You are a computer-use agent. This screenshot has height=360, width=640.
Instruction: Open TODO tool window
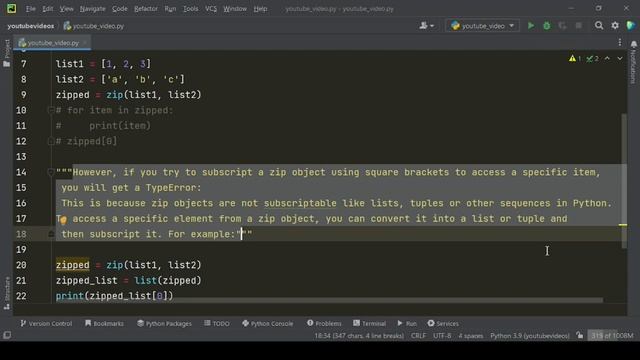click(x=217, y=323)
